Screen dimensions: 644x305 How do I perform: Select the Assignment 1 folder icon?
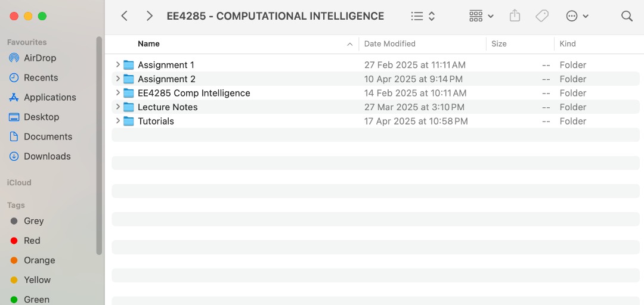(129, 65)
